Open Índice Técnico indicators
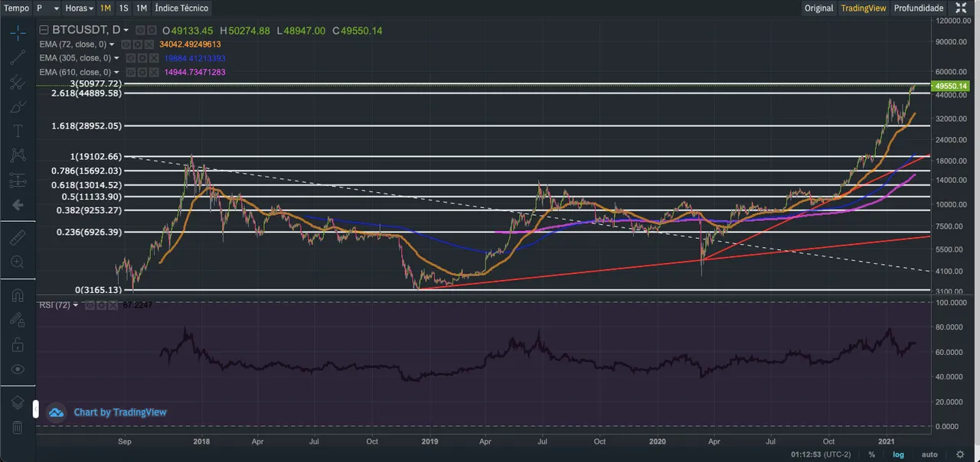This screenshot has width=980, height=462. pos(181,8)
